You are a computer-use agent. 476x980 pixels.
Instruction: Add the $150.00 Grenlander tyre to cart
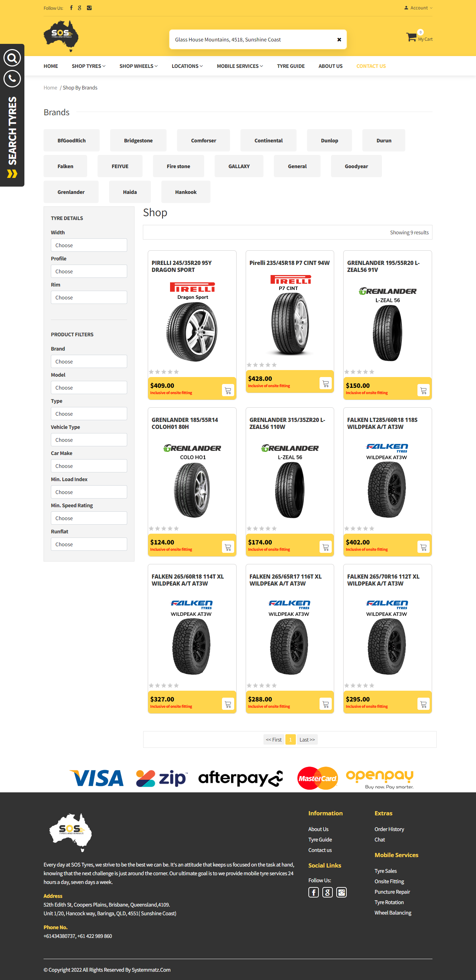[x=423, y=390]
